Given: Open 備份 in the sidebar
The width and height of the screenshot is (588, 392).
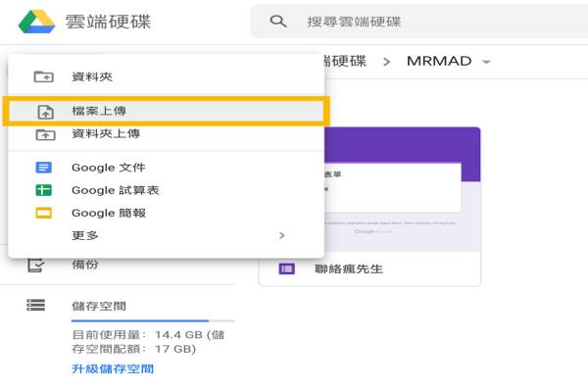Looking at the screenshot, I should click(84, 265).
